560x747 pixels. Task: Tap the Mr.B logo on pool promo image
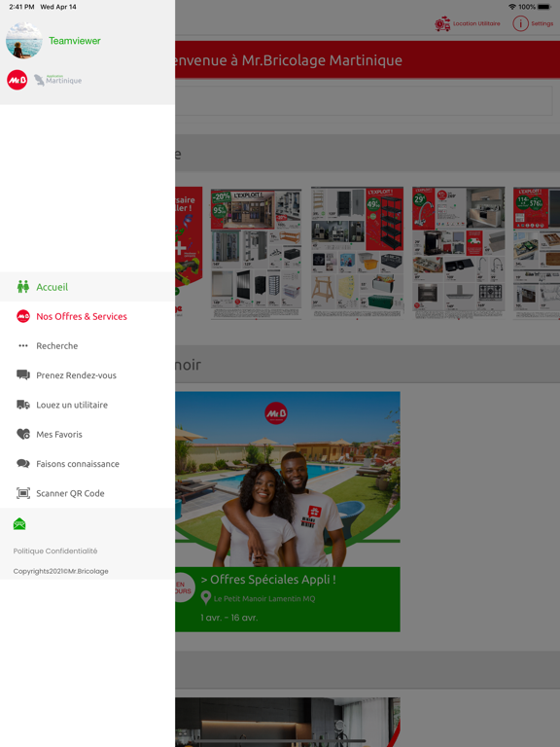click(x=276, y=413)
